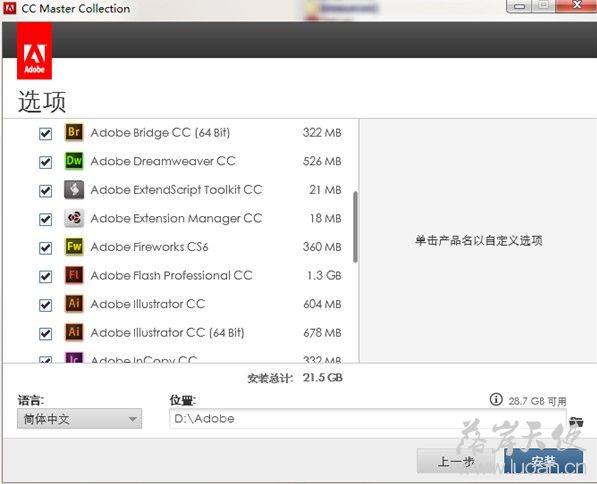The height and width of the screenshot is (484, 597).
Task: Uncheck Adobe Illustrator CC (64 Bit) checkbox
Action: [45, 333]
